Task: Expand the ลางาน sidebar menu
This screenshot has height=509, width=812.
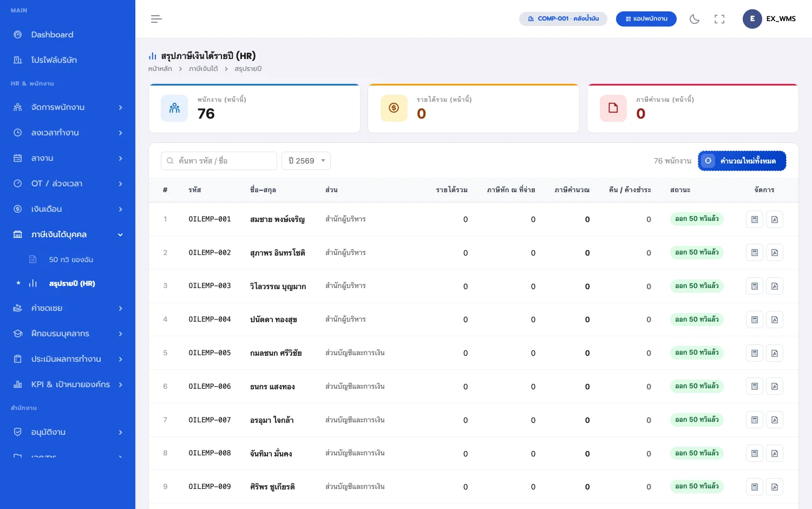Action: click(x=68, y=158)
